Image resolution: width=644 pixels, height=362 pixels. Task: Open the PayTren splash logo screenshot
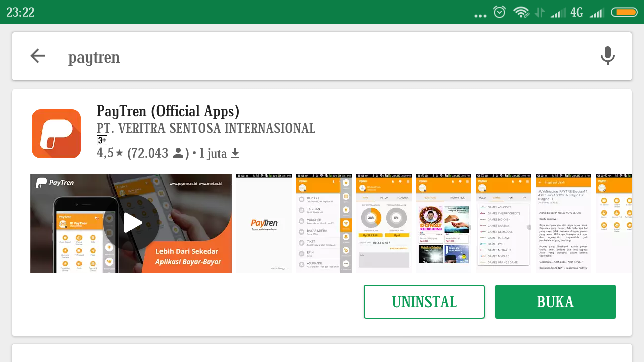pyautogui.click(x=264, y=223)
